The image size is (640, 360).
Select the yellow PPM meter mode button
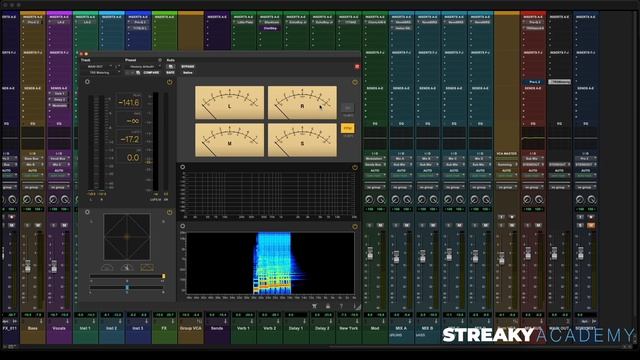(x=347, y=128)
